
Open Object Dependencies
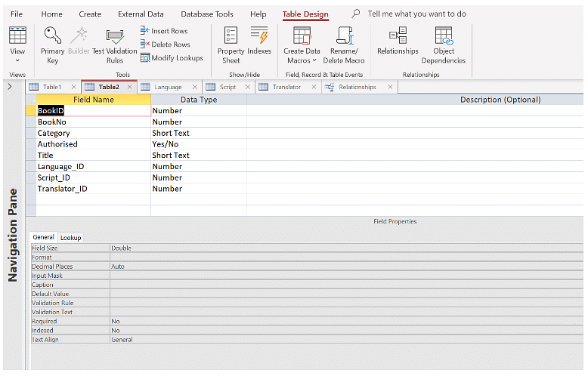[x=443, y=45]
